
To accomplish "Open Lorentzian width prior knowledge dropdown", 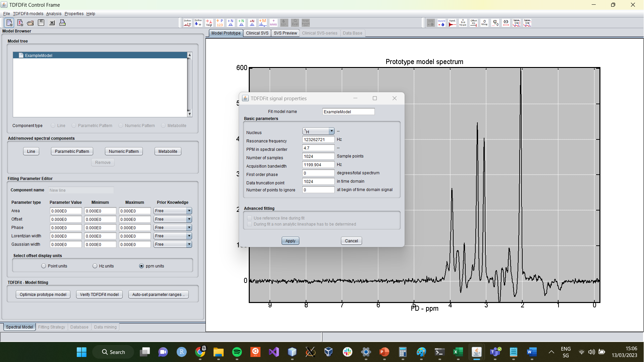I will click(189, 236).
